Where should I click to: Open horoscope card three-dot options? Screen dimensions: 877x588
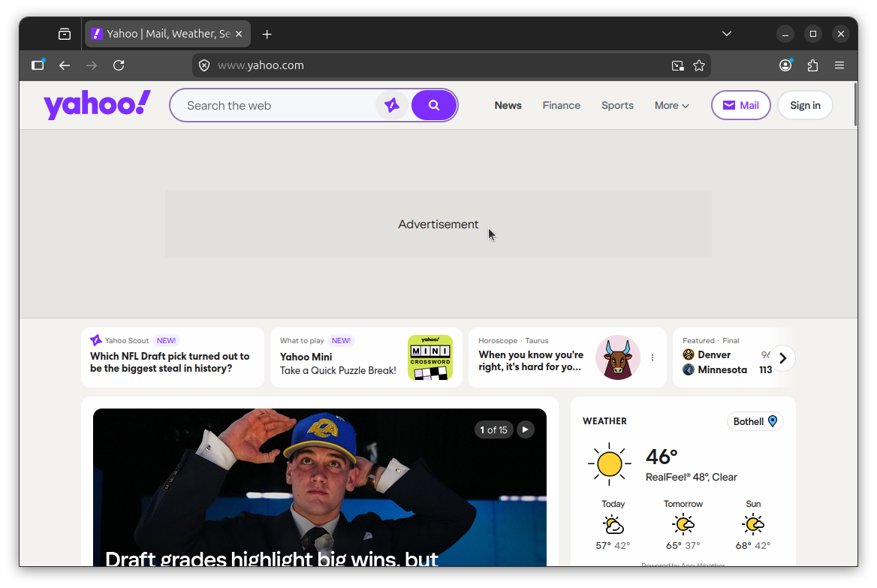point(652,357)
